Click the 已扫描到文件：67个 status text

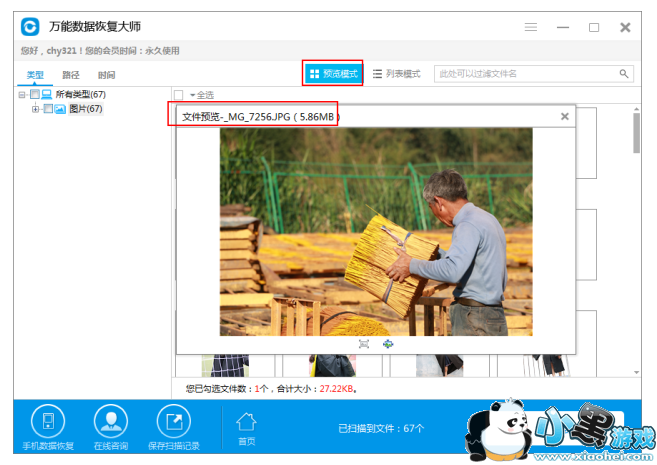click(x=381, y=428)
